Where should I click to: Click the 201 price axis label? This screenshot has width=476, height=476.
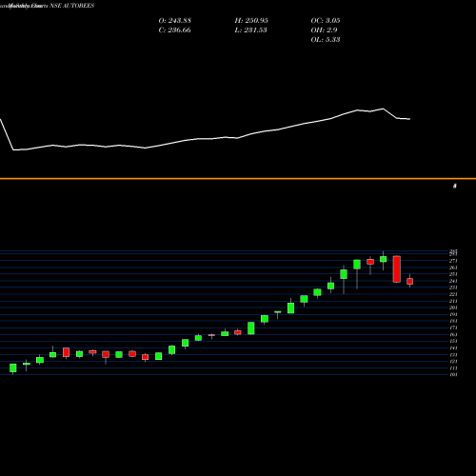click(453, 307)
